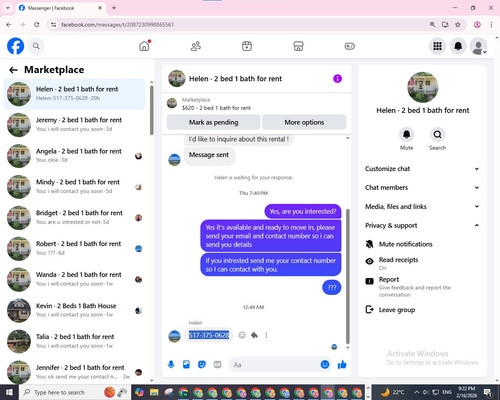Click the highlighted 517-375-0628 message
This screenshot has width=500, height=400.
(209, 335)
